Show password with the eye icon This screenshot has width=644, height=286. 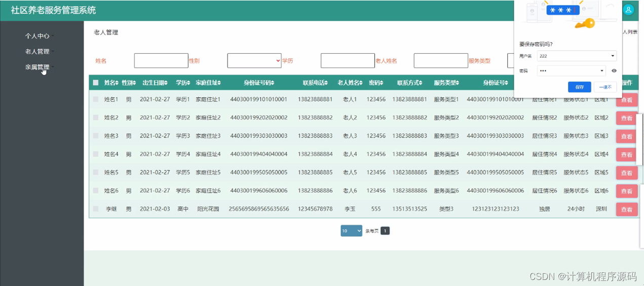click(x=614, y=71)
